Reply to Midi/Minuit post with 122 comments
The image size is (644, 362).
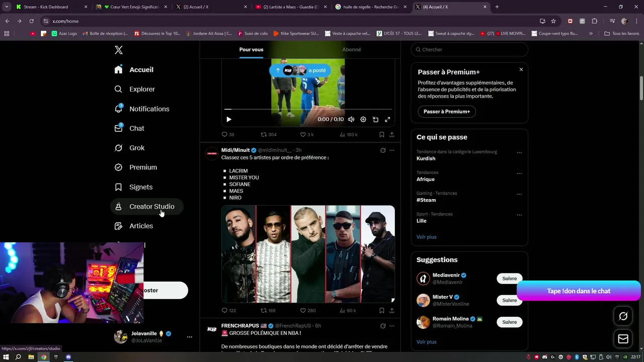coord(229,310)
